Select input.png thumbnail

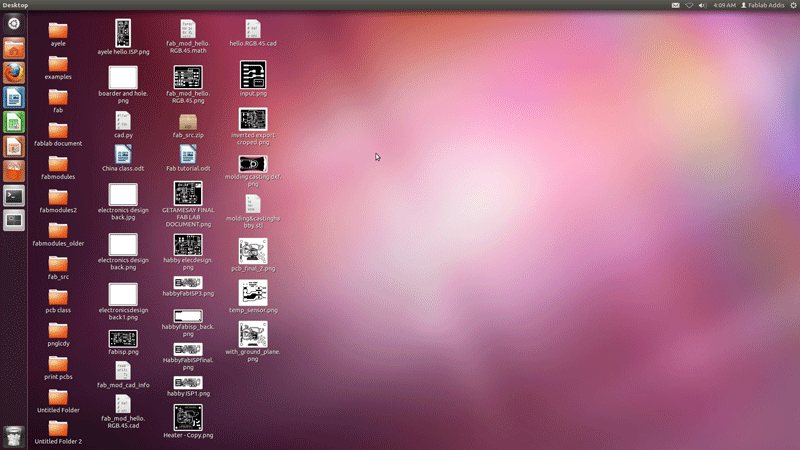point(253,75)
